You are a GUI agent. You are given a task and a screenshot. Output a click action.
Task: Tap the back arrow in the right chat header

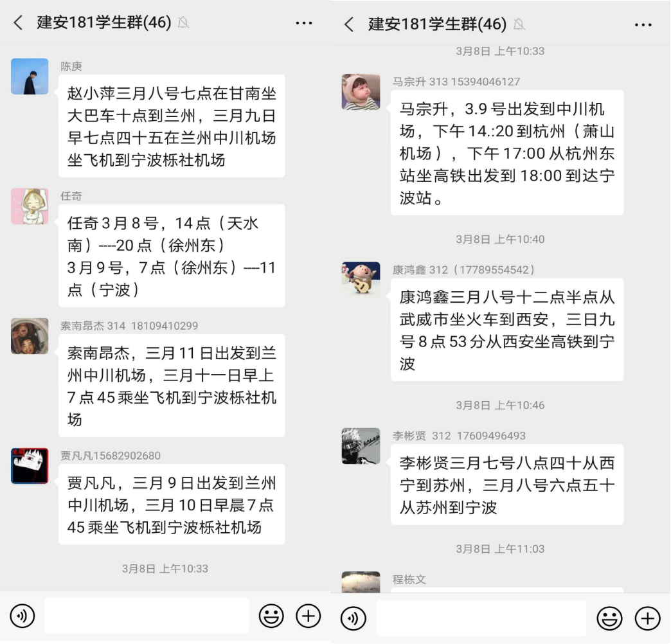349,24
